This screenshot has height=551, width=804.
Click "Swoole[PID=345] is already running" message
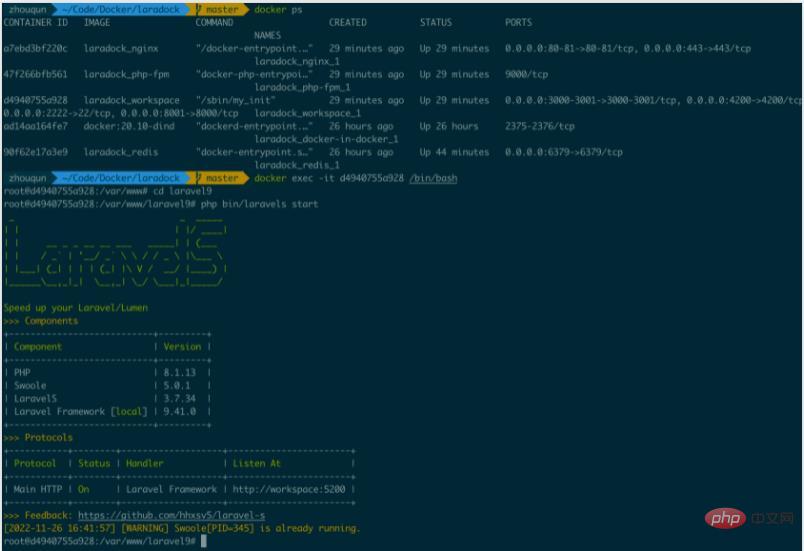pyautogui.click(x=265, y=528)
